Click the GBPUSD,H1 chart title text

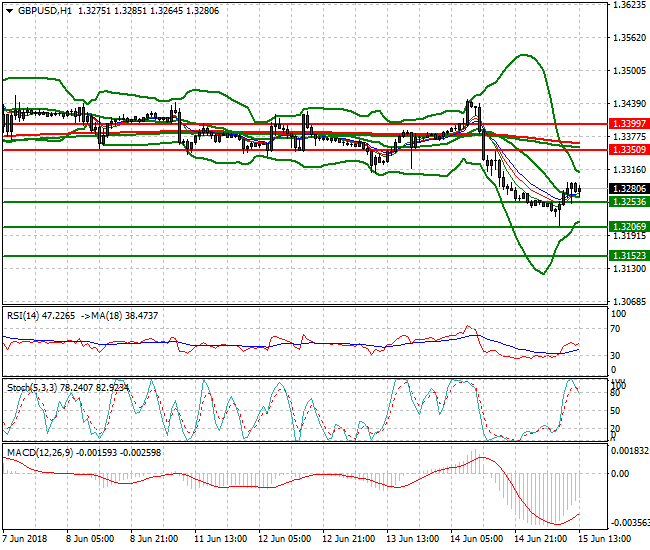pyautogui.click(x=45, y=10)
